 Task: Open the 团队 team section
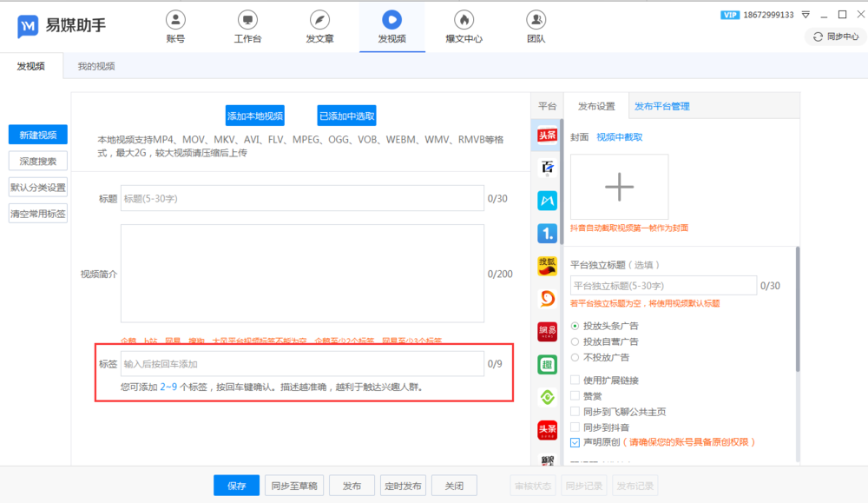coord(536,24)
